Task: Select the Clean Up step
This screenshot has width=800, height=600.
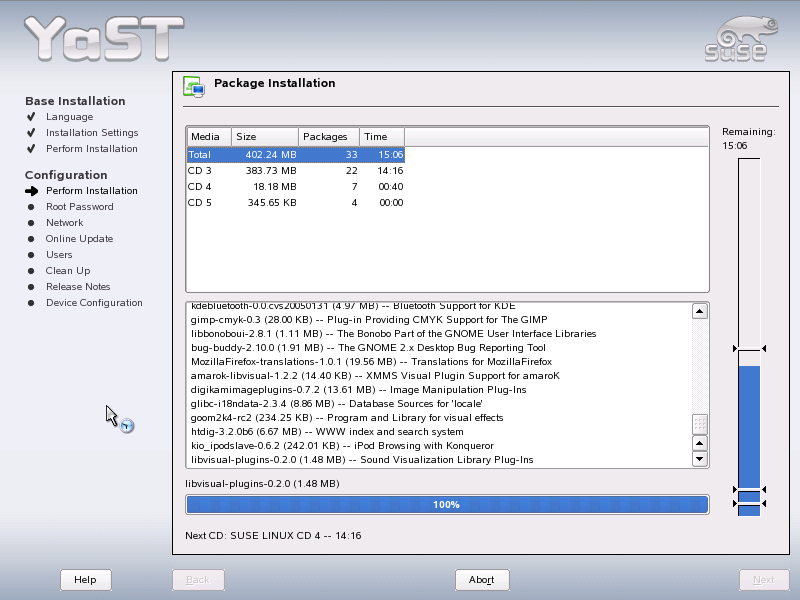Action: [68, 271]
